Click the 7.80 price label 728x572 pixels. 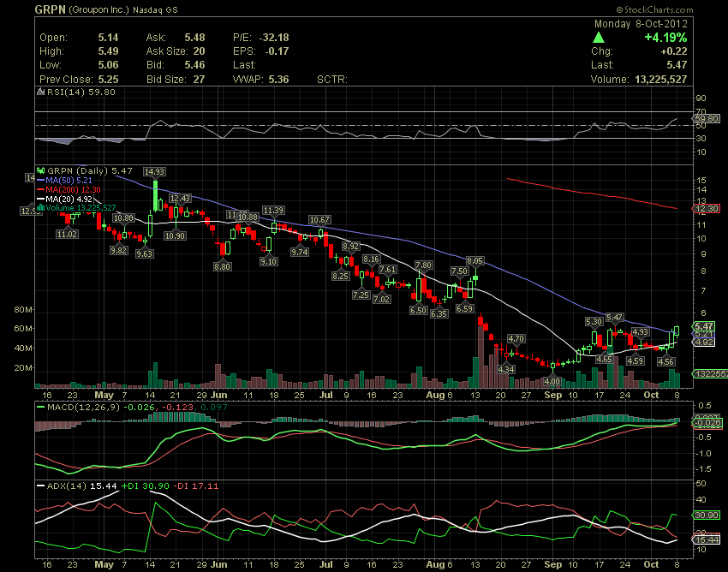[423, 265]
